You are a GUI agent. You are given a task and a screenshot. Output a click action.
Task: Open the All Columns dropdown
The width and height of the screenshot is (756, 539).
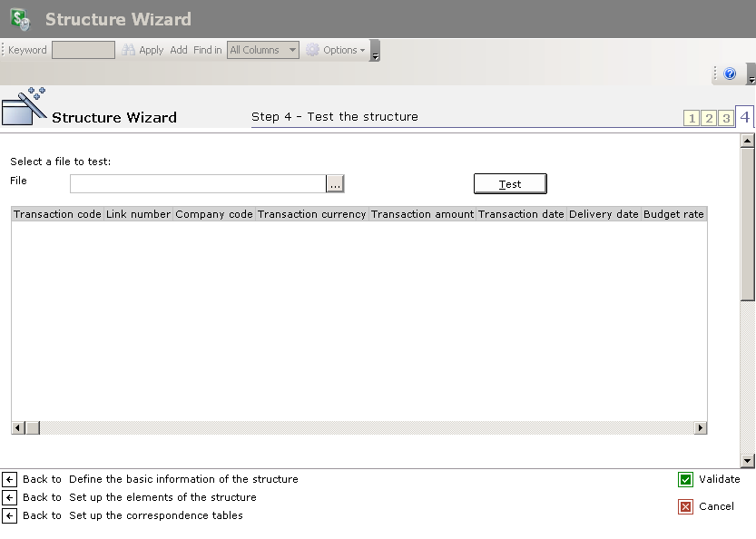292,50
